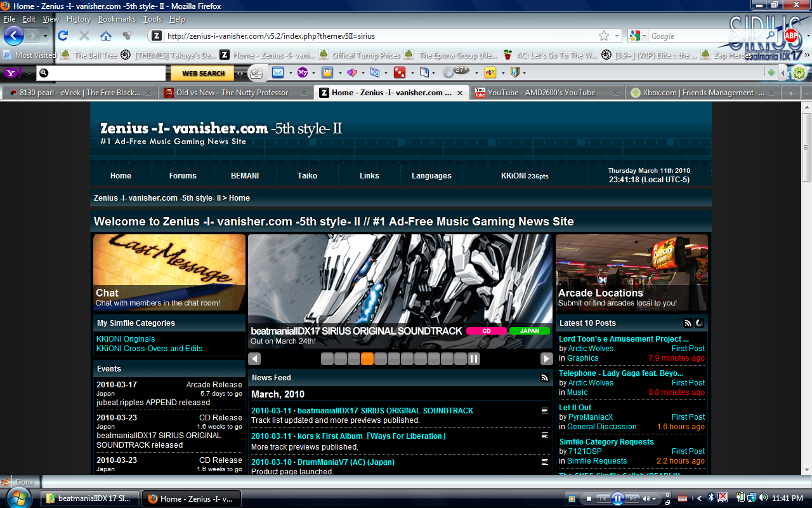Click the weather 37° toolbar icon
Viewport: 812px width, 508px height.
[x=456, y=72]
